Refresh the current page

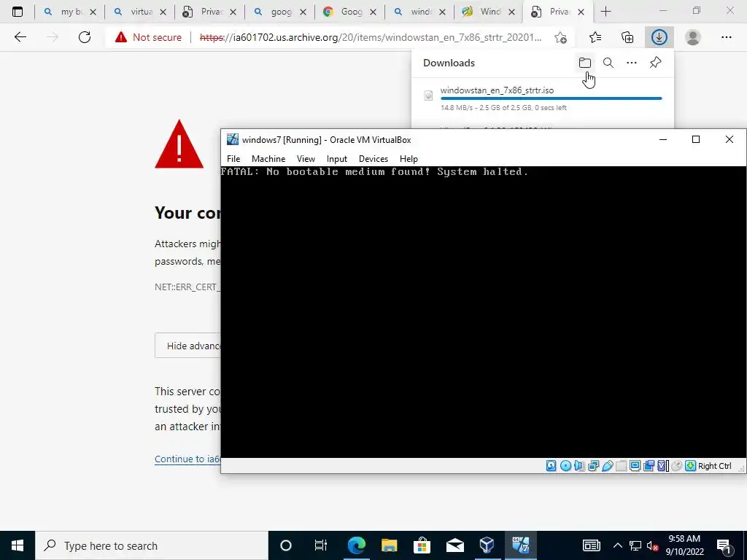[x=85, y=37]
